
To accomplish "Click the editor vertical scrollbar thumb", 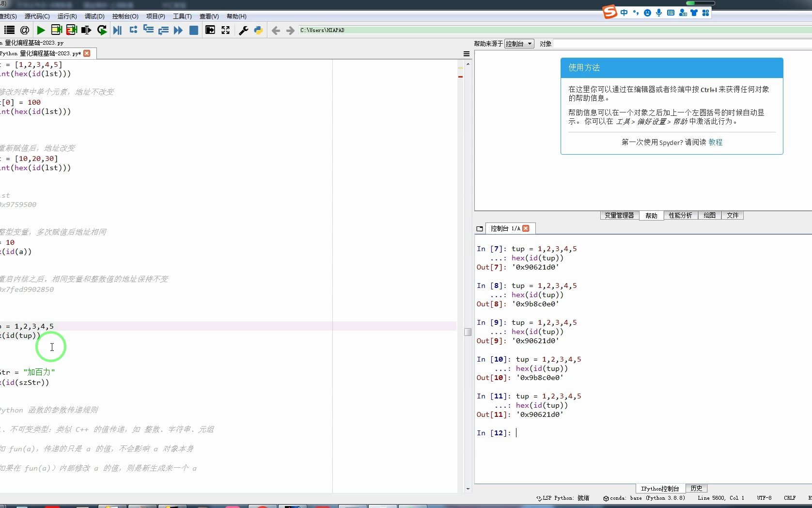I will point(468,332).
